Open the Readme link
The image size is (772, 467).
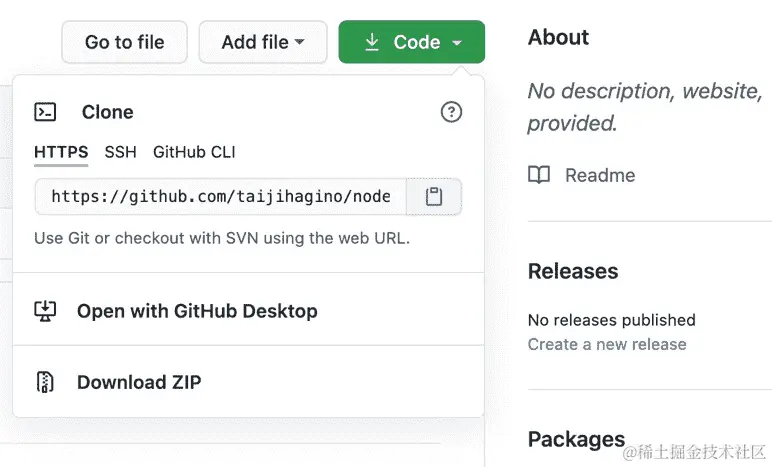point(599,175)
